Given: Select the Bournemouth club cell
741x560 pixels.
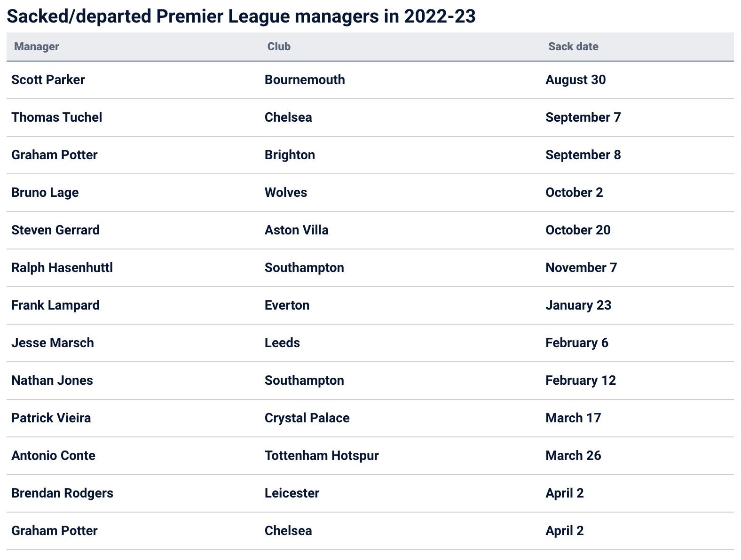Looking at the screenshot, I should pyautogui.click(x=305, y=80).
